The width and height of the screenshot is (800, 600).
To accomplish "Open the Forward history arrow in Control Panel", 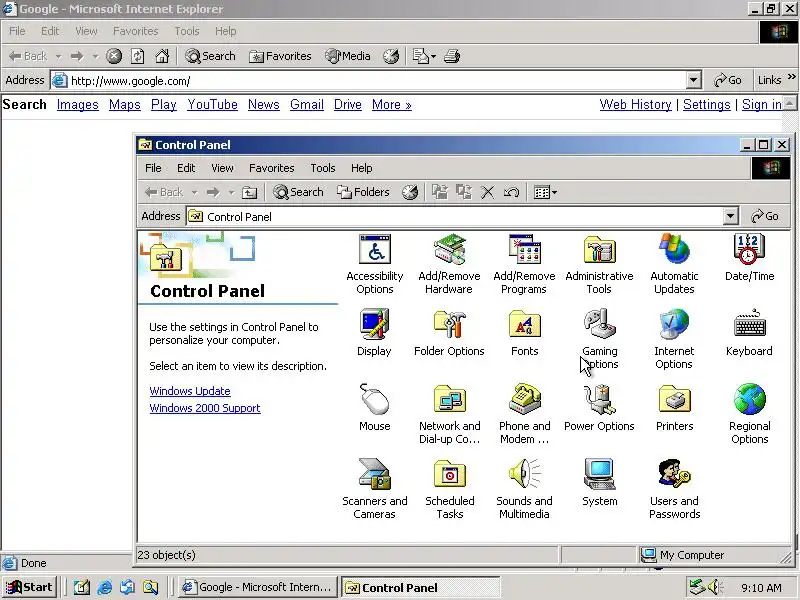I will tap(231, 192).
